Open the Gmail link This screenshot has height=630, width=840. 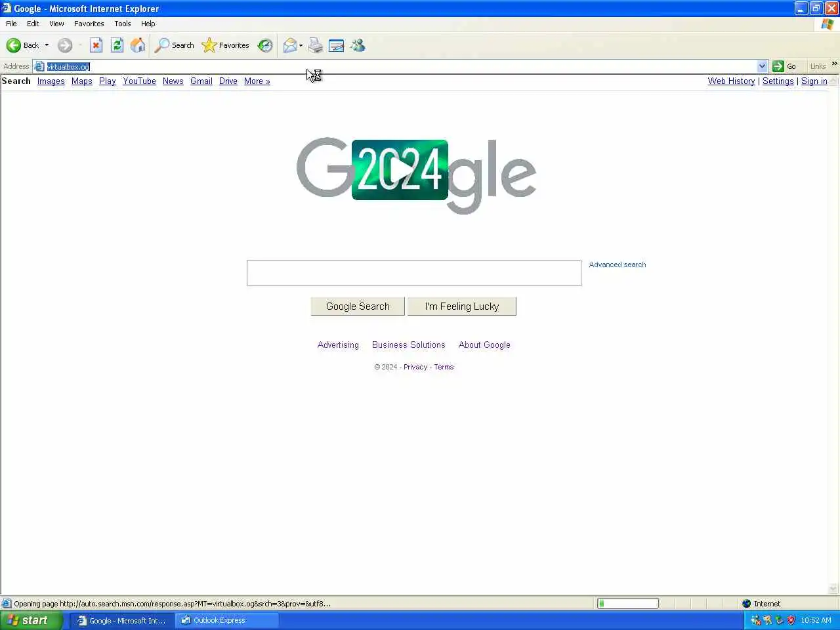pyautogui.click(x=201, y=81)
